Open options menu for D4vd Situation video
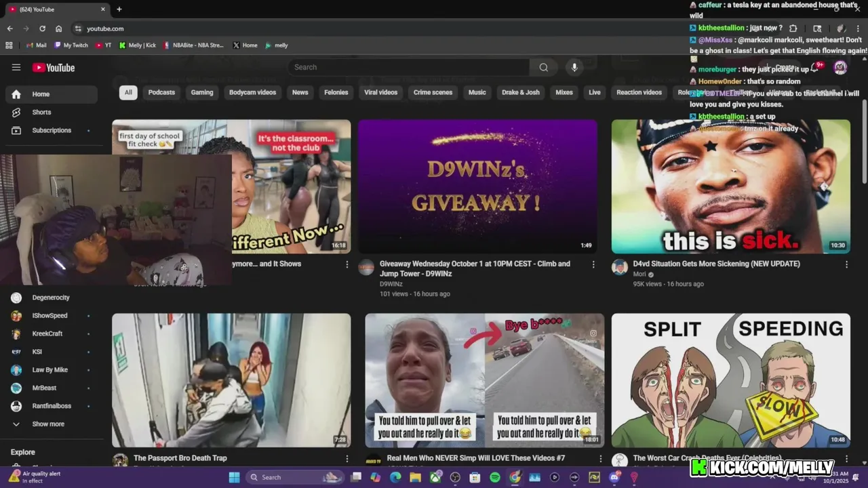Image resolution: width=868 pixels, height=488 pixels. [x=846, y=264]
